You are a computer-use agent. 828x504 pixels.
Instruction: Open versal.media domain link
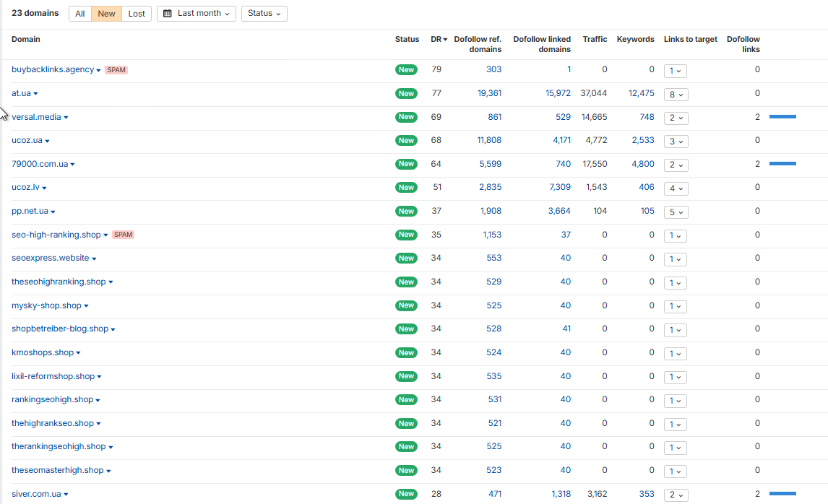coord(36,117)
